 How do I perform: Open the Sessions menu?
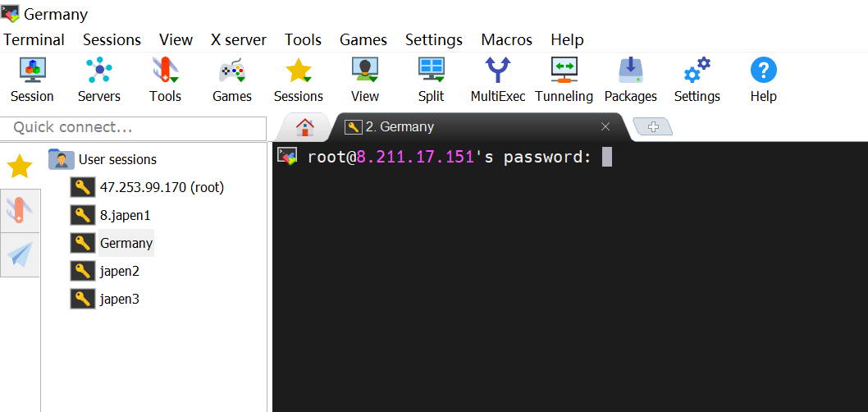(112, 40)
